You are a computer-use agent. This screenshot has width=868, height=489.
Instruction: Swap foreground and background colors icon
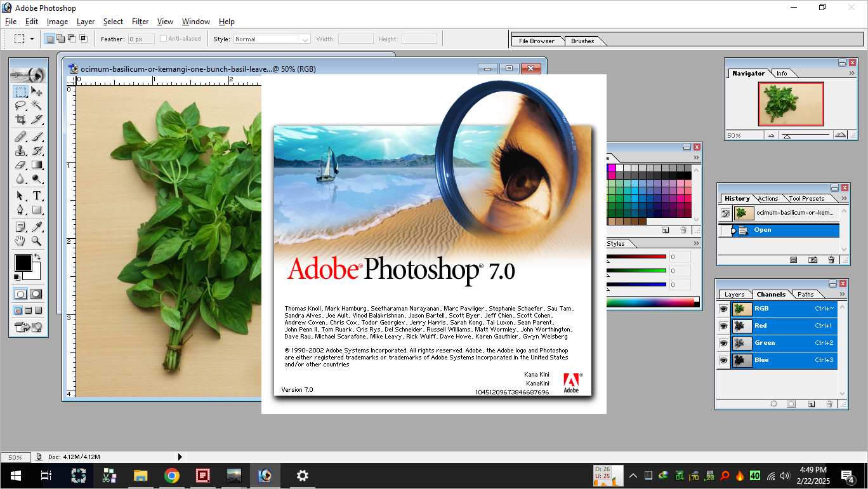pos(37,257)
